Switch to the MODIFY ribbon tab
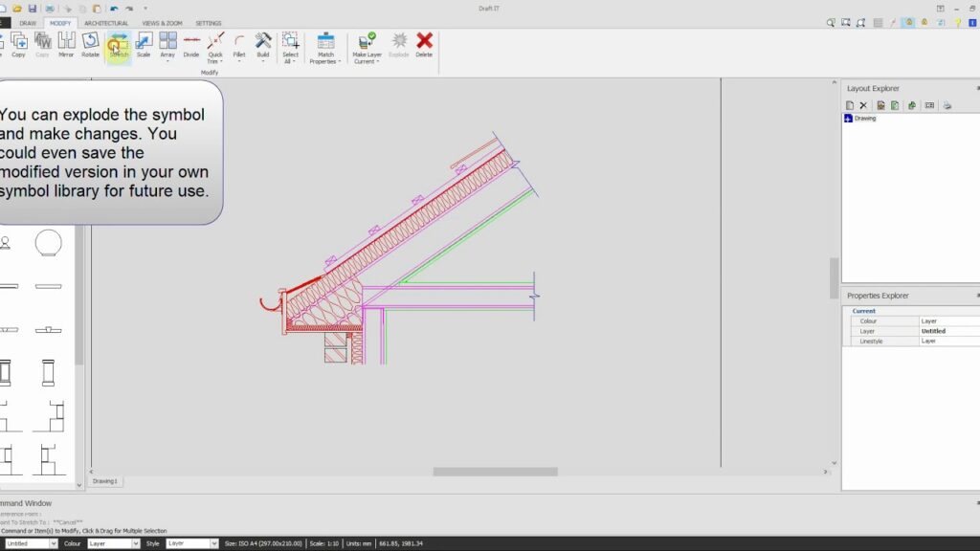The height and width of the screenshot is (551, 980). coord(60,23)
